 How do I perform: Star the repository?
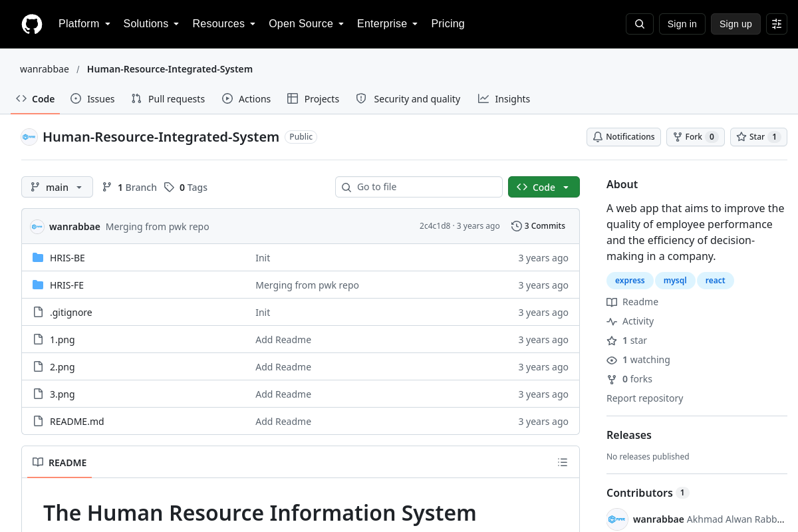(x=759, y=137)
